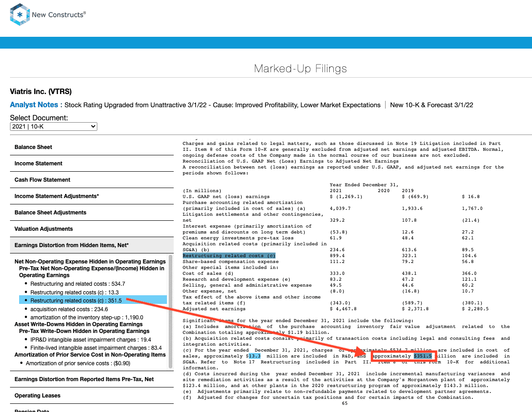Click the 'Viatris Inc. (VTRS)' company title
Viewport: 532px width, 412px height.
(41, 91)
